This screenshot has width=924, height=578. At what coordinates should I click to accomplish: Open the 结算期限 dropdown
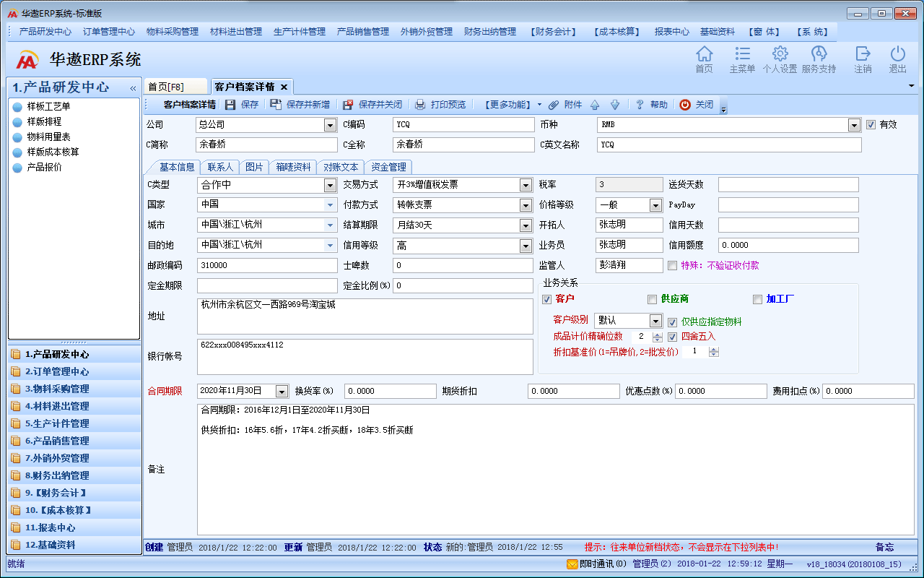(526, 225)
